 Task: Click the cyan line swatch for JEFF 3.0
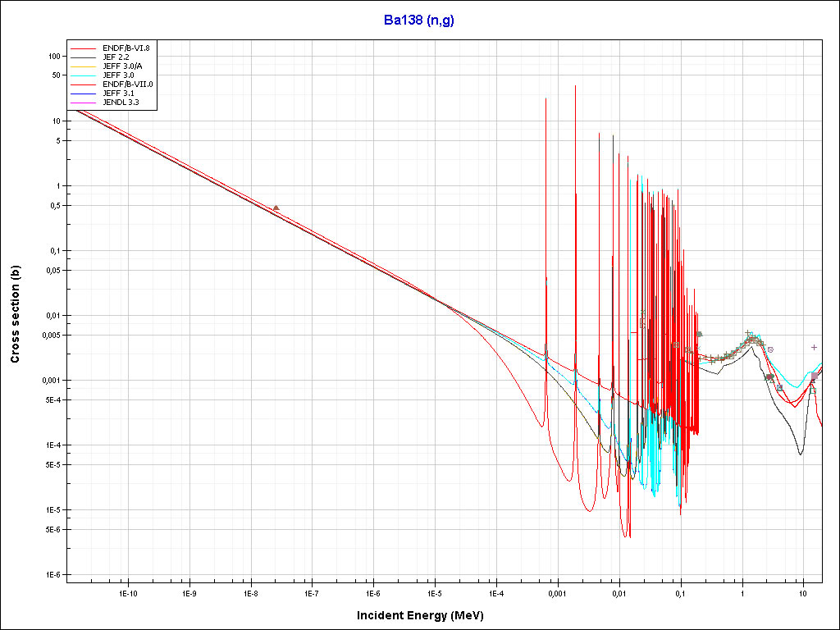pos(84,75)
